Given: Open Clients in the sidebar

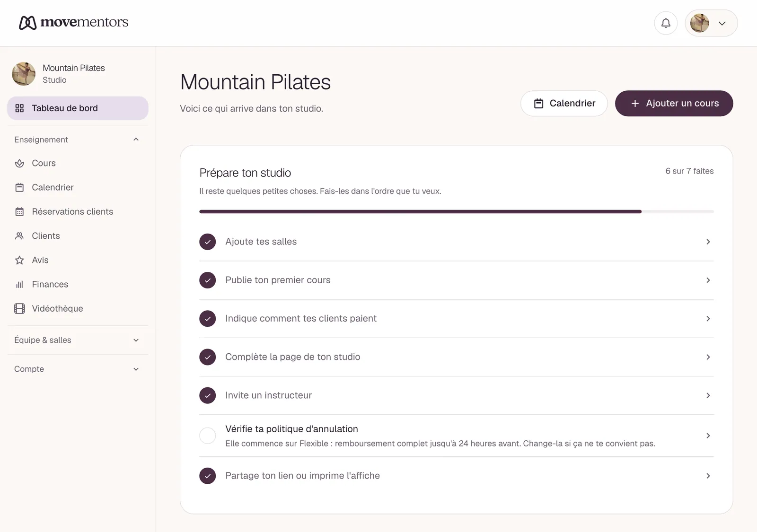Looking at the screenshot, I should click(x=78, y=236).
